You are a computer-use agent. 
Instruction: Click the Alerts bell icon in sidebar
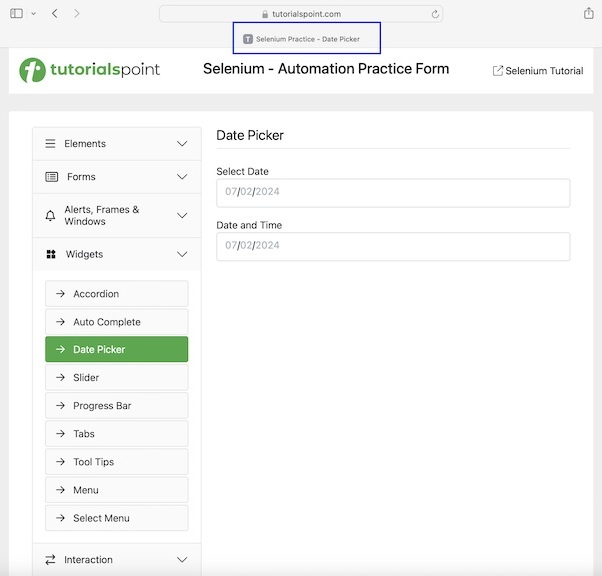tap(51, 215)
